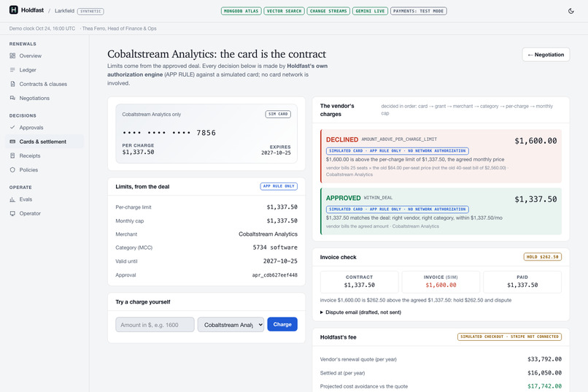Click the Demo clock Oct 24 text
Screen dimensions: 588x392
point(42,28)
